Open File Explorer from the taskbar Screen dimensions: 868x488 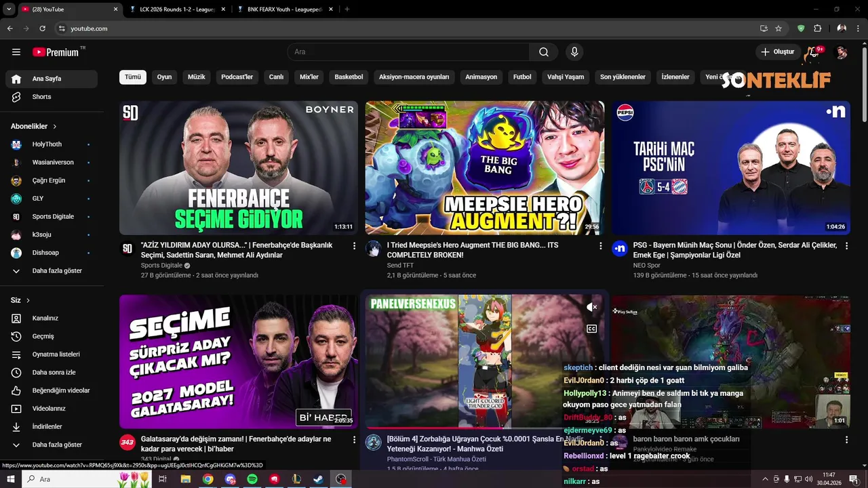pyautogui.click(x=185, y=479)
